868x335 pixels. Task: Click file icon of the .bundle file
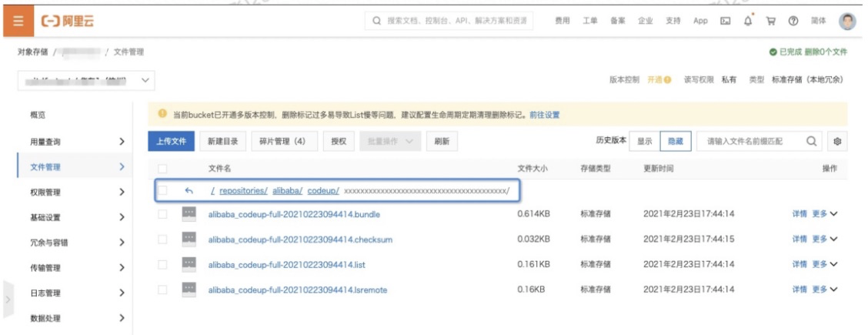pos(189,214)
